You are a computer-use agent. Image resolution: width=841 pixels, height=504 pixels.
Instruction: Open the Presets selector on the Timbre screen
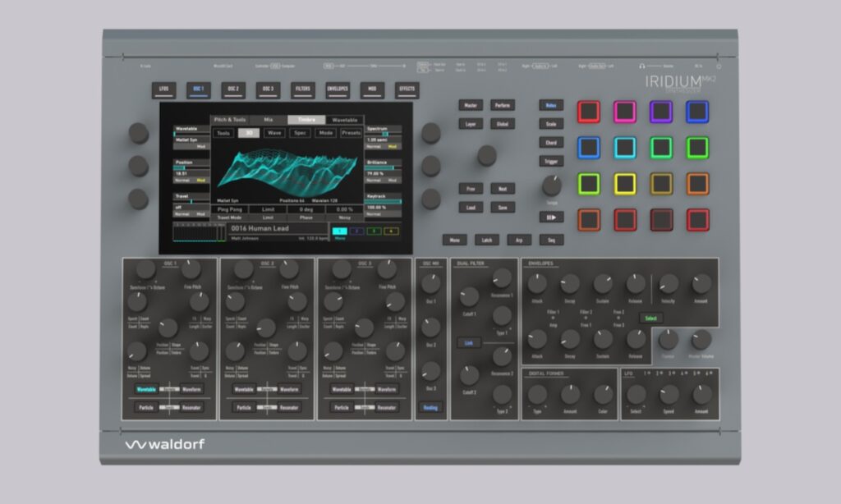coord(351,133)
